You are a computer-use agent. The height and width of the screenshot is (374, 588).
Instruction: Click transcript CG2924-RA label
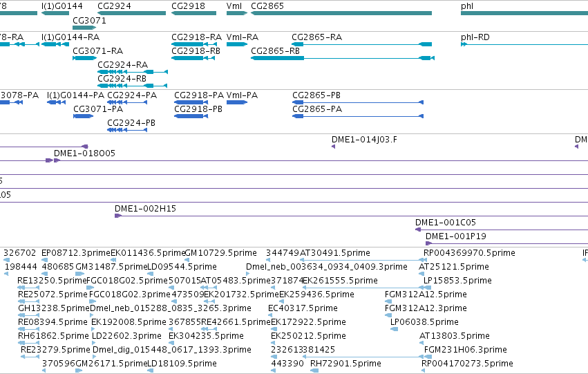(122, 64)
